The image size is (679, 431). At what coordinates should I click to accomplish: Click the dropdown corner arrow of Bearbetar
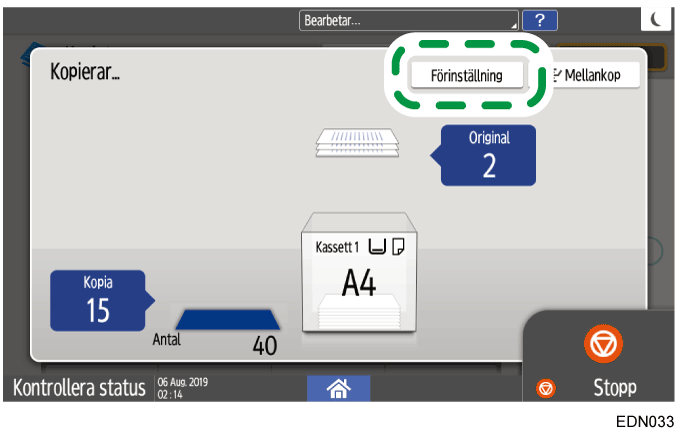515,25
